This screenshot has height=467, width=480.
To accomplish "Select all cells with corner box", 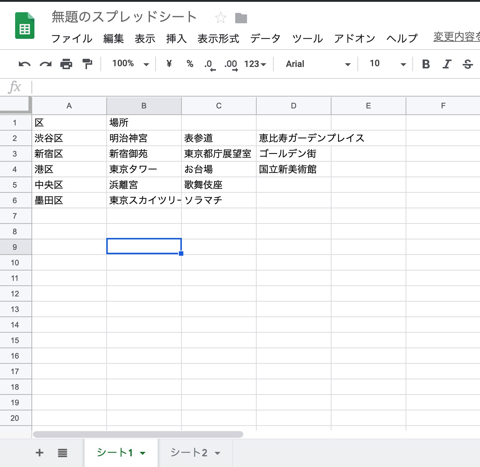I will pos(16,105).
